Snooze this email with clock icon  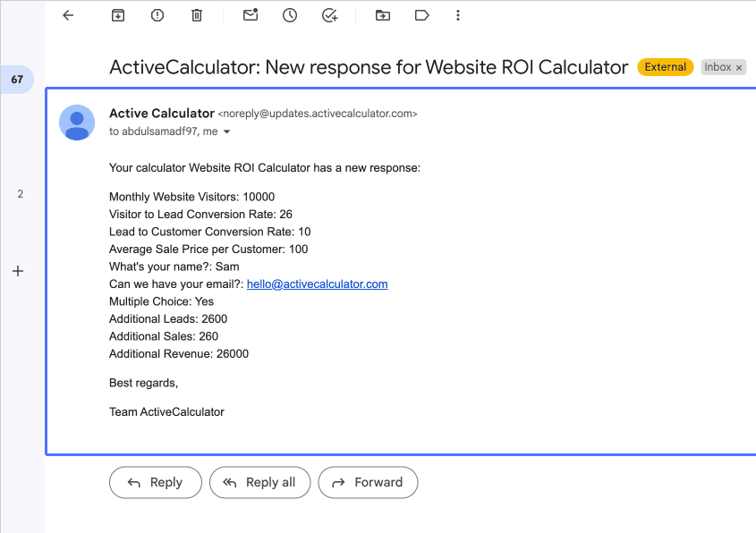(290, 15)
